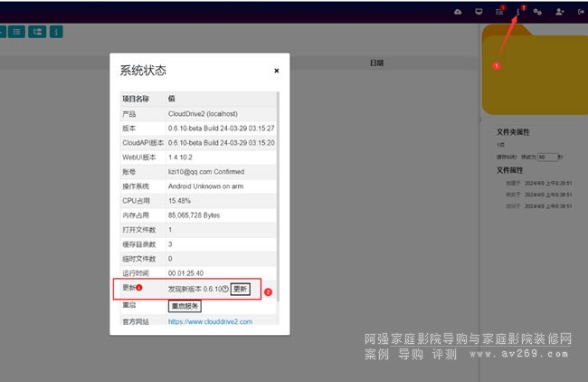Click the help icon next to new version

[225, 289]
